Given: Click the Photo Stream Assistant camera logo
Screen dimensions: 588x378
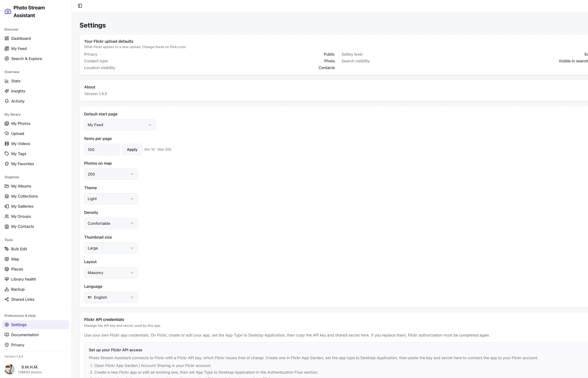Looking at the screenshot, I should (8, 11).
